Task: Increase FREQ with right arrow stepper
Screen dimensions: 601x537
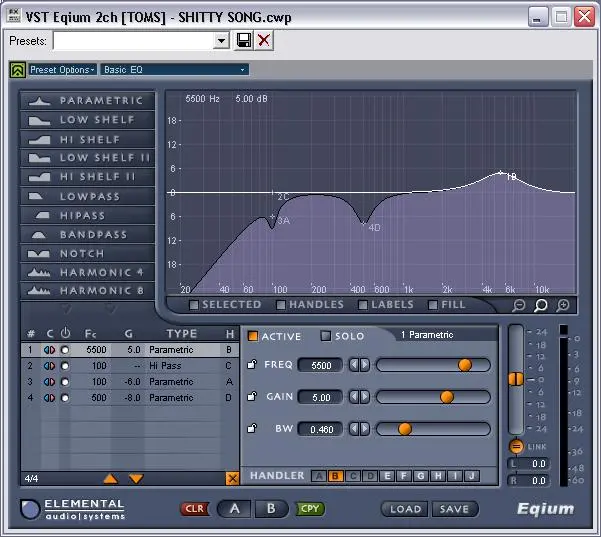Action: [x=365, y=365]
